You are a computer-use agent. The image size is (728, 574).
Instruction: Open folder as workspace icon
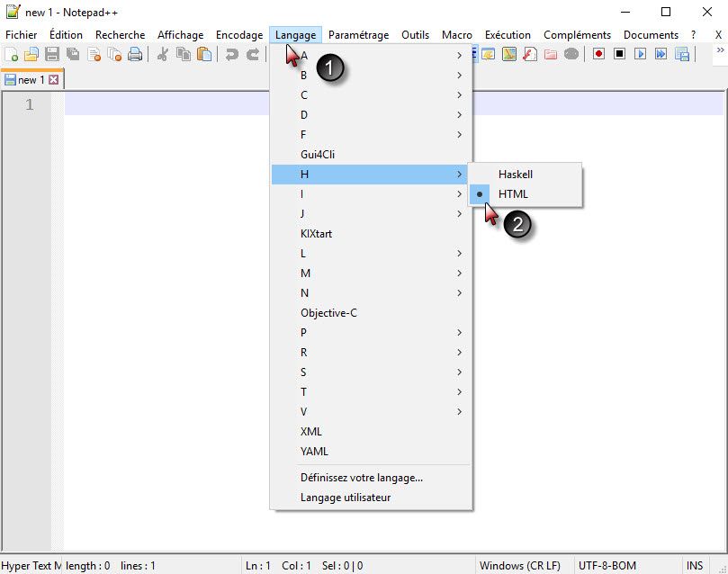[x=551, y=54]
